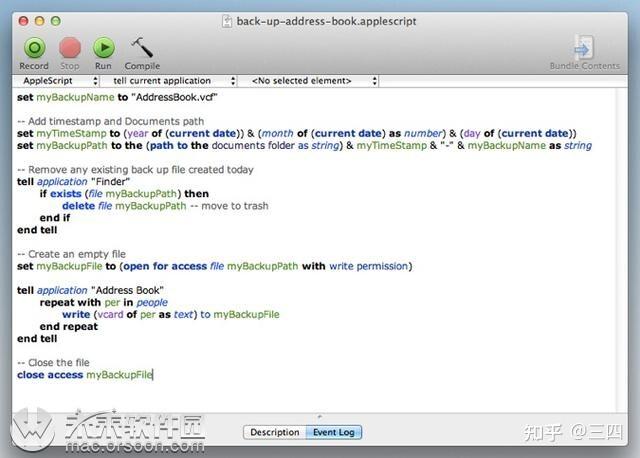640x458 pixels.
Task: Click the document proxy icon in the title bar
Action: click(x=227, y=21)
